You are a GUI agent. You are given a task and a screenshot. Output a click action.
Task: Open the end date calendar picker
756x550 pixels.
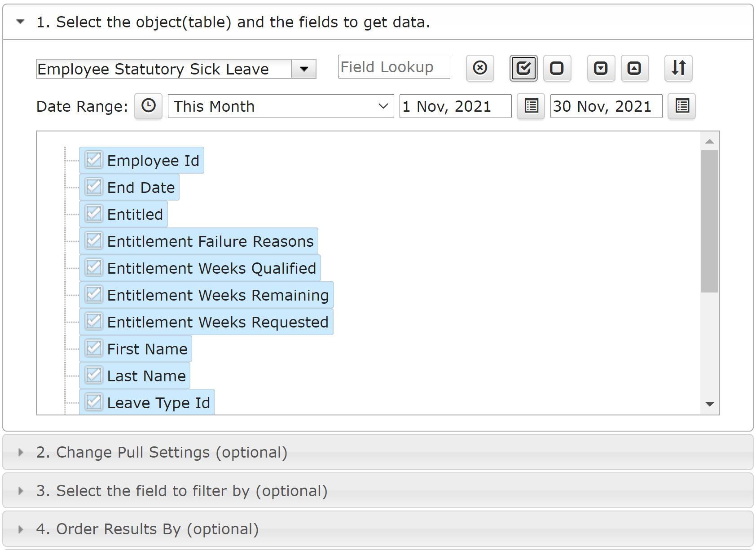tap(682, 106)
